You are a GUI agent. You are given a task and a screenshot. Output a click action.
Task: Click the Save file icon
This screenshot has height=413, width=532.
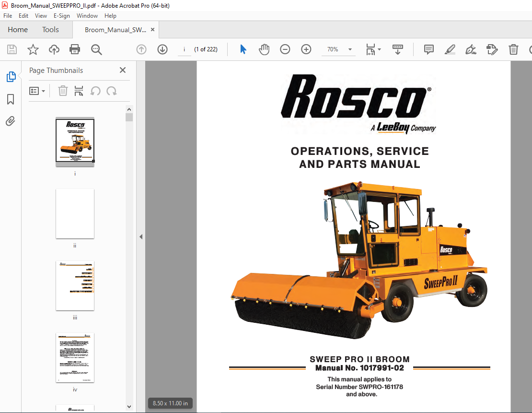pyautogui.click(x=12, y=49)
